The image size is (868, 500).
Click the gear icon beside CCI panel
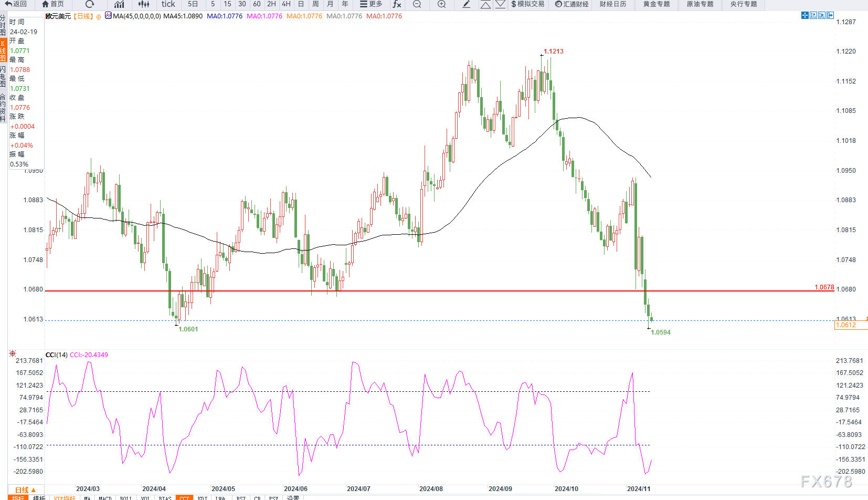coord(13,354)
